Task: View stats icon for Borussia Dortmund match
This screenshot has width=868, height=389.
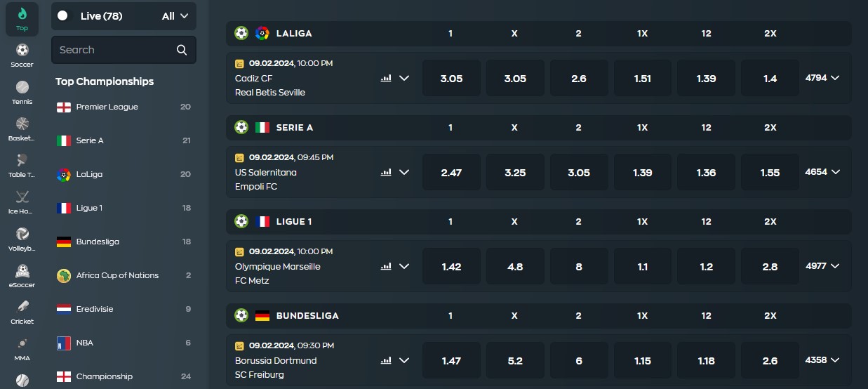Action: (x=386, y=360)
